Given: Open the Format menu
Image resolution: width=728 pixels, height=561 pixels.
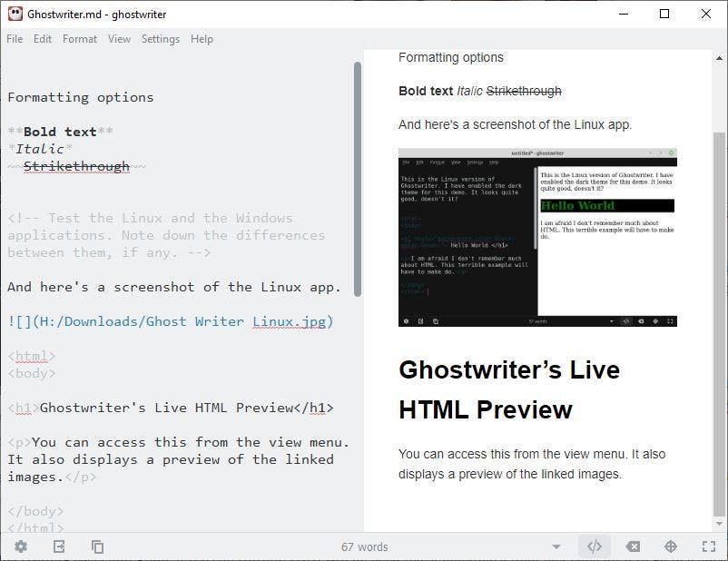Looking at the screenshot, I should [80, 39].
